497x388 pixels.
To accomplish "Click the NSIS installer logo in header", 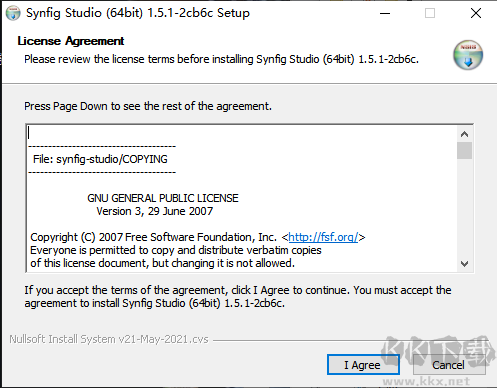I will (468, 55).
